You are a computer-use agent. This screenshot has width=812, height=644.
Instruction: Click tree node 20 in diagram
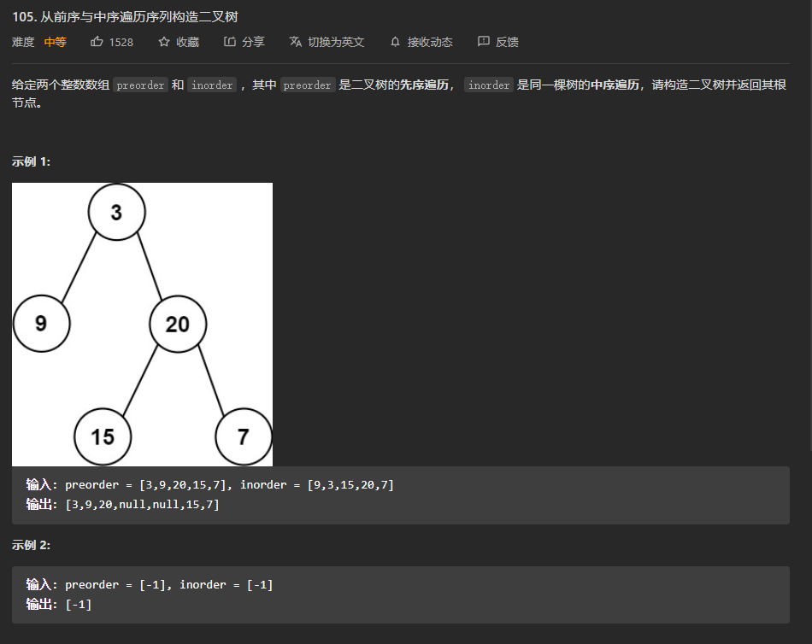coord(178,324)
